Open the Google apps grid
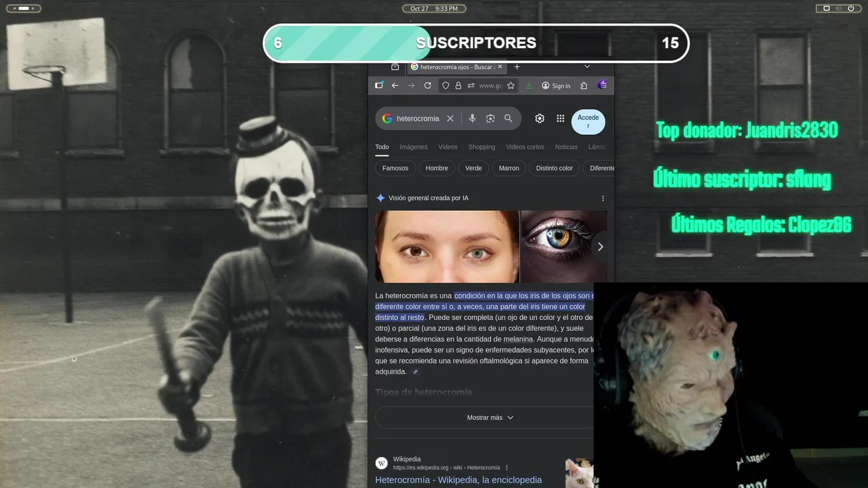The height and width of the screenshot is (488, 868). coord(560,119)
